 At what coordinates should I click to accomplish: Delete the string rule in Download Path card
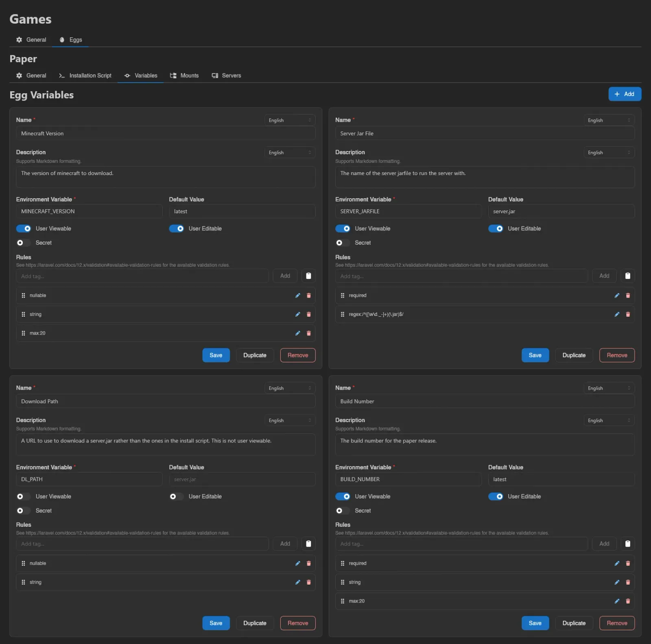309,582
